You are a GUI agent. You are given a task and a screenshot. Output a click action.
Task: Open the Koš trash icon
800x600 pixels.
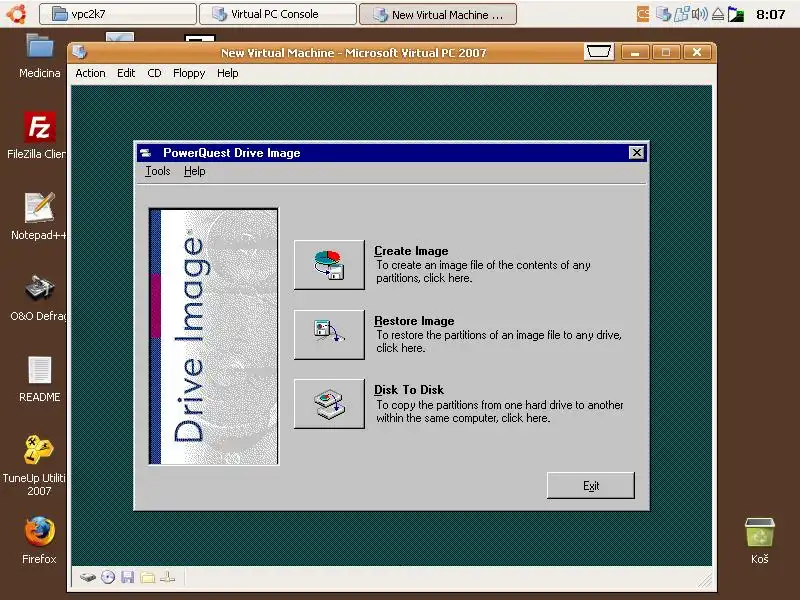coord(759,540)
